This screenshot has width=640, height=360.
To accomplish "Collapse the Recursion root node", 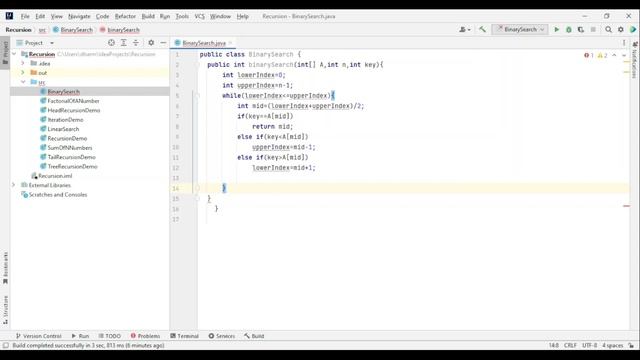I will 14,54.
